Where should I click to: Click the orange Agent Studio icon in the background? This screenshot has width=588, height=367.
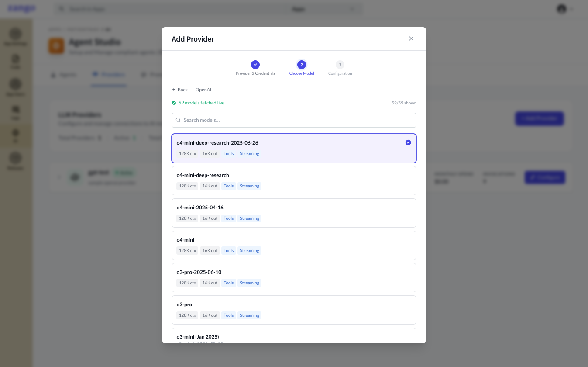(56, 46)
